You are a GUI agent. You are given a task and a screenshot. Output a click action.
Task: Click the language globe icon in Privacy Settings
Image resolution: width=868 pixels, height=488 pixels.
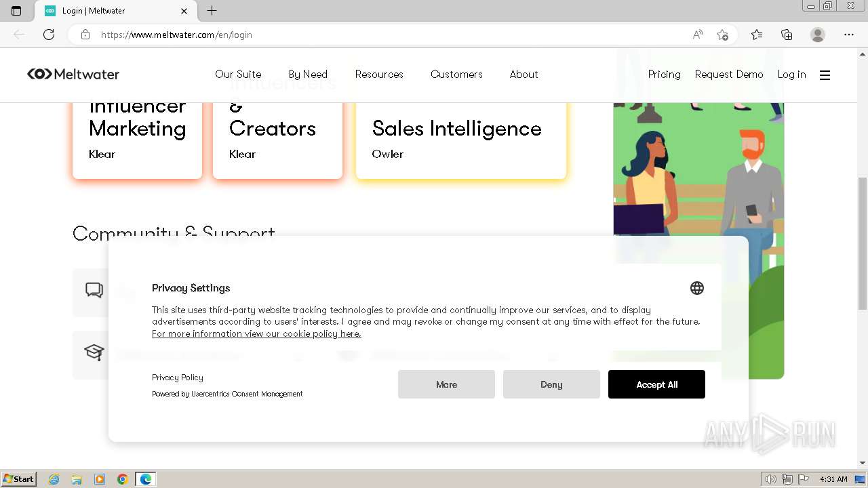point(696,288)
